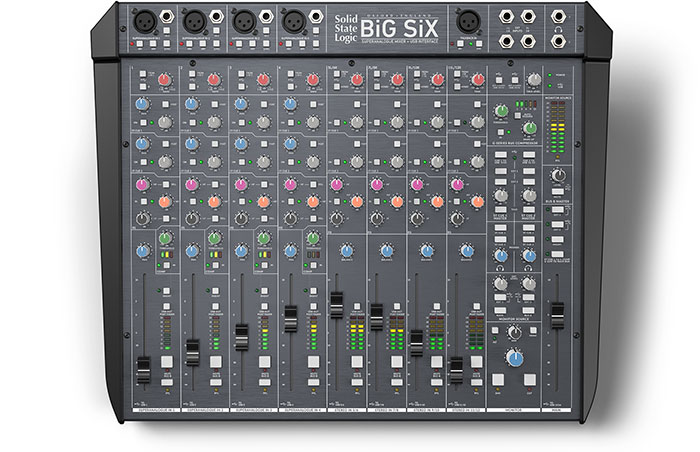Click the talkback XLR input socket
This screenshot has width=700, height=452.
pyautogui.click(x=468, y=21)
